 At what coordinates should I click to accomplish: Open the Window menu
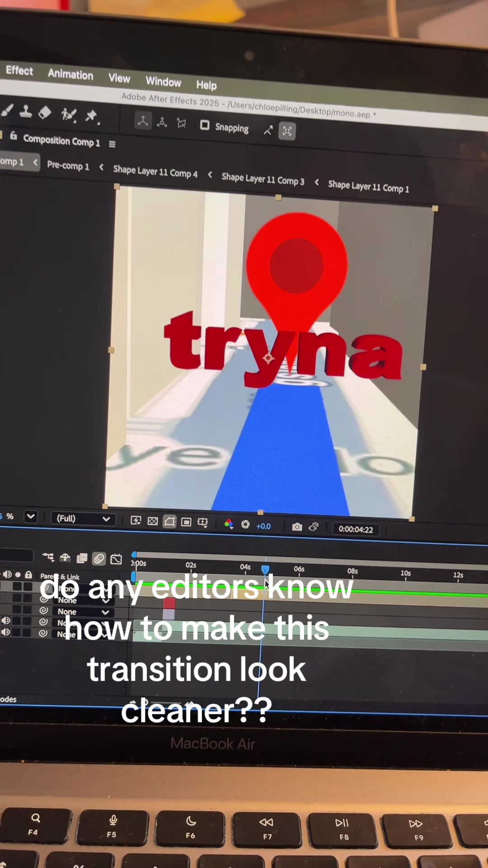click(163, 82)
